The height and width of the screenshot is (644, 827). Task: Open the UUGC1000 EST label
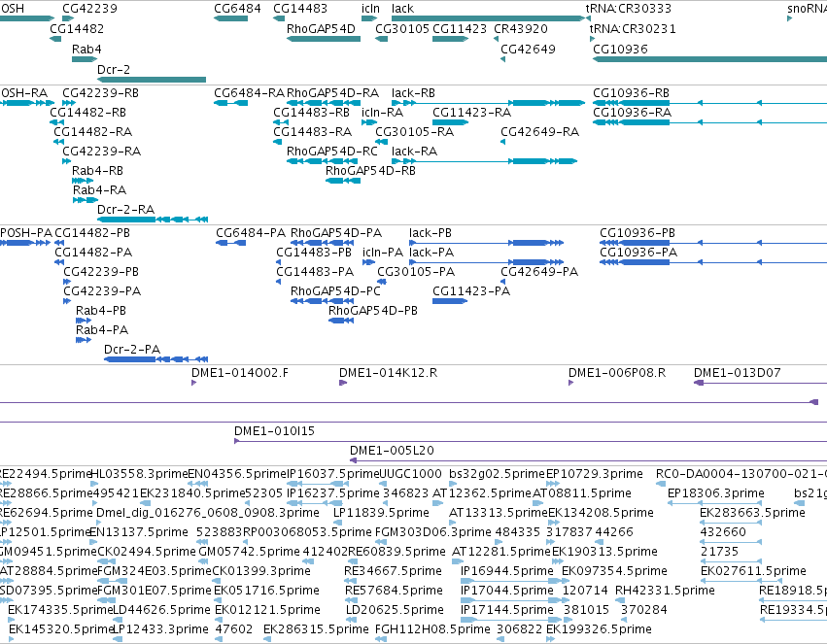411,474
